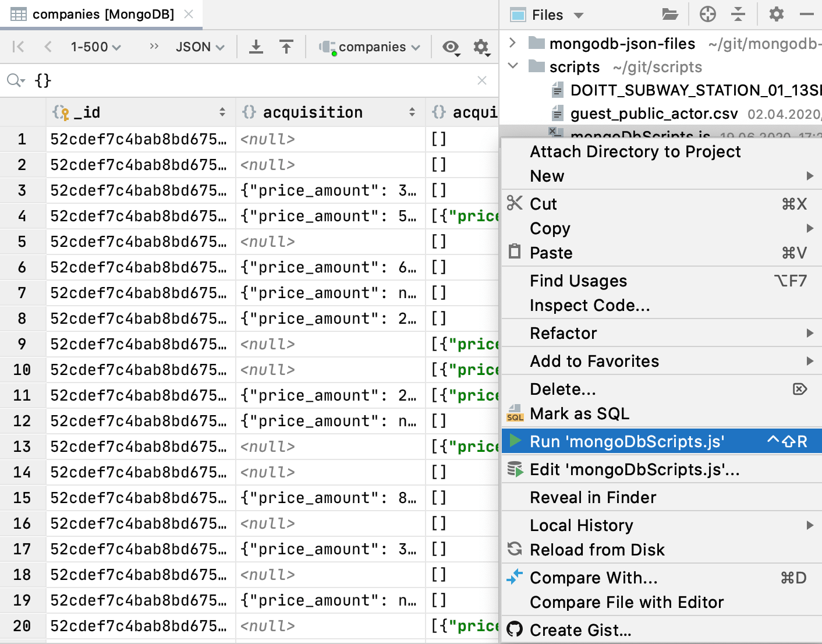Toggle the eye view options icon
822x644 pixels.
click(451, 47)
